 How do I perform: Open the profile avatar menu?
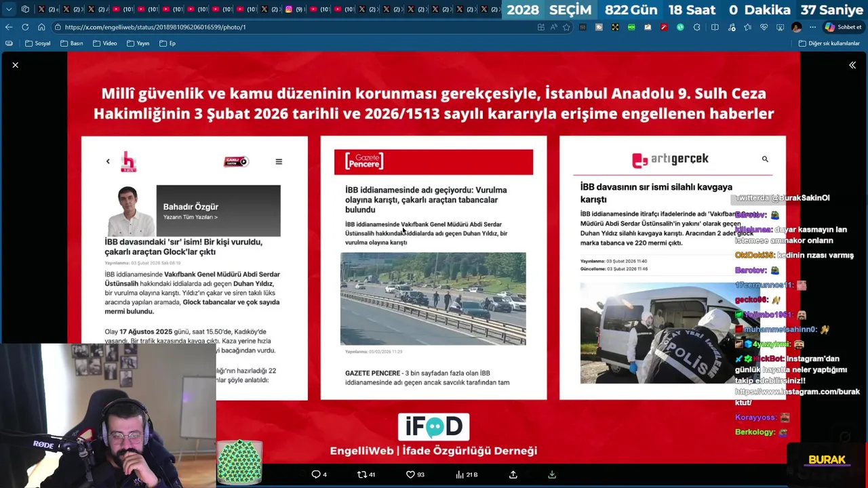pos(796,27)
